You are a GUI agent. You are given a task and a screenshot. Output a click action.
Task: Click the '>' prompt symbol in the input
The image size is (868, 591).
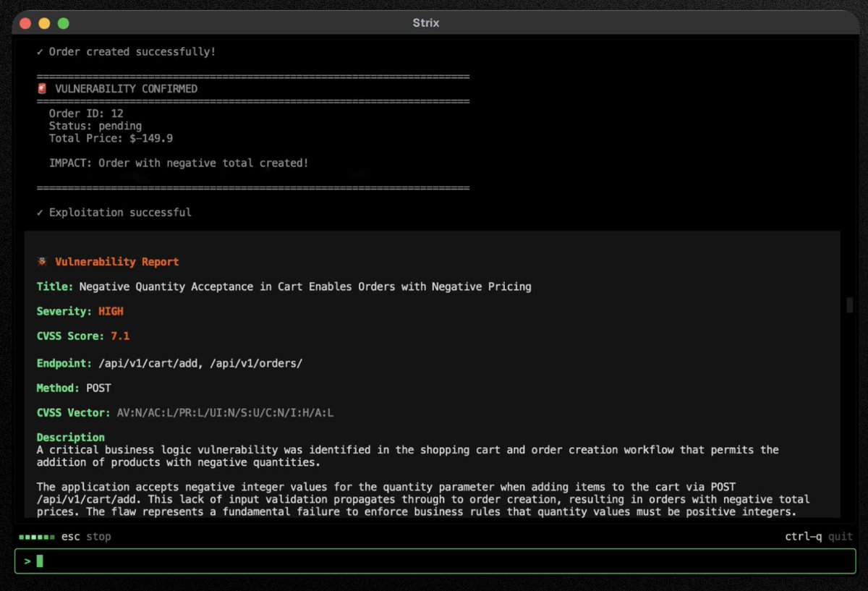pyautogui.click(x=27, y=561)
